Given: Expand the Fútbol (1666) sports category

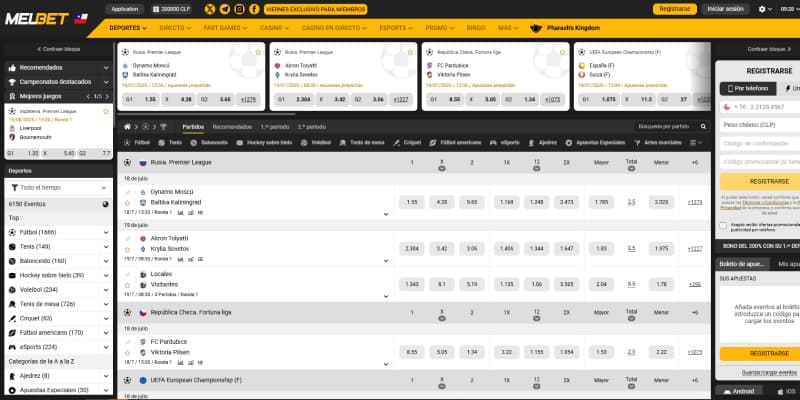Looking at the screenshot, I should coord(107,232).
